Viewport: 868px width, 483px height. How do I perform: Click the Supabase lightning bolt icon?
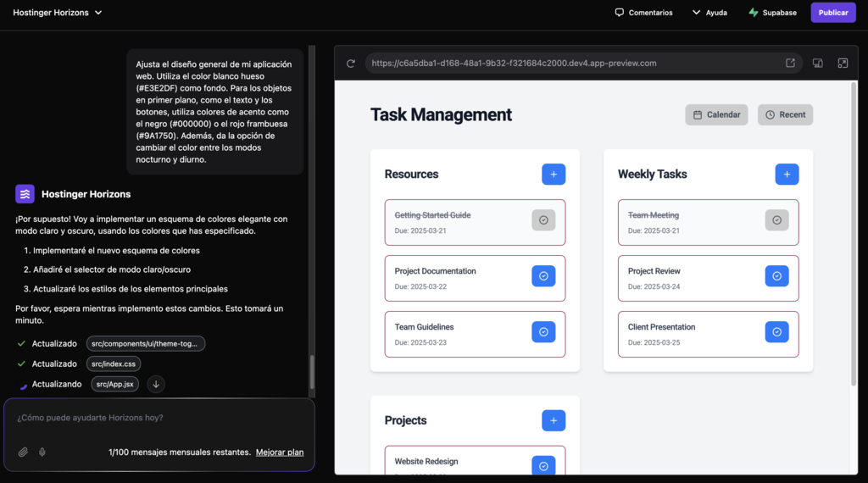click(754, 12)
